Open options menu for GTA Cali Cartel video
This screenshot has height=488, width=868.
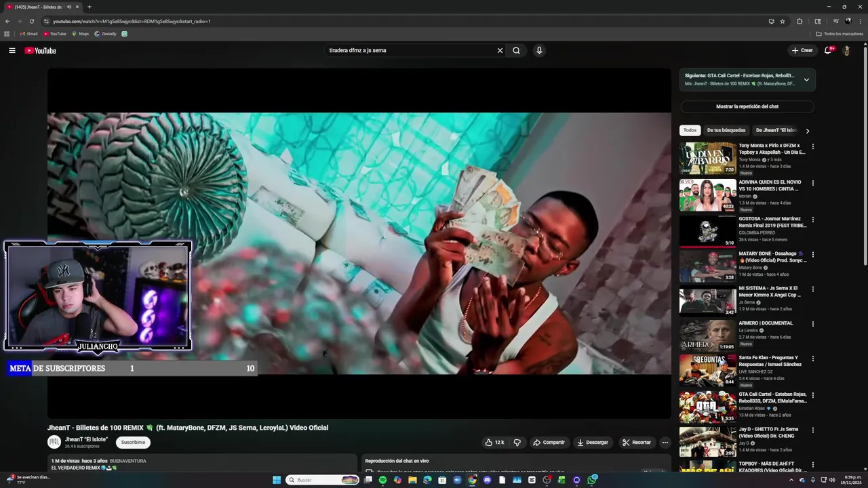click(813, 395)
